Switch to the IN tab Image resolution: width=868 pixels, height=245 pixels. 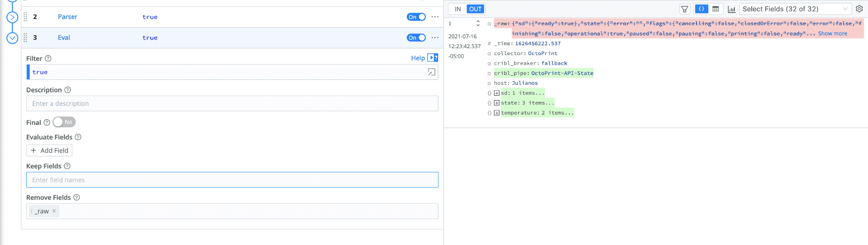point(458,9)
